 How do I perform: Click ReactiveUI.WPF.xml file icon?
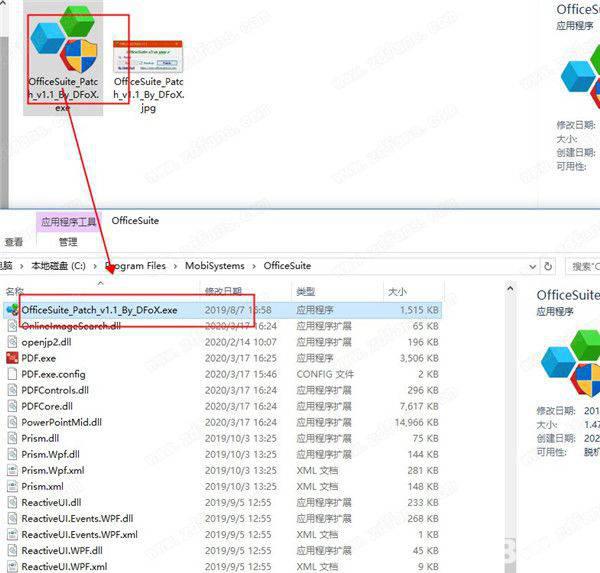[12, 566]
